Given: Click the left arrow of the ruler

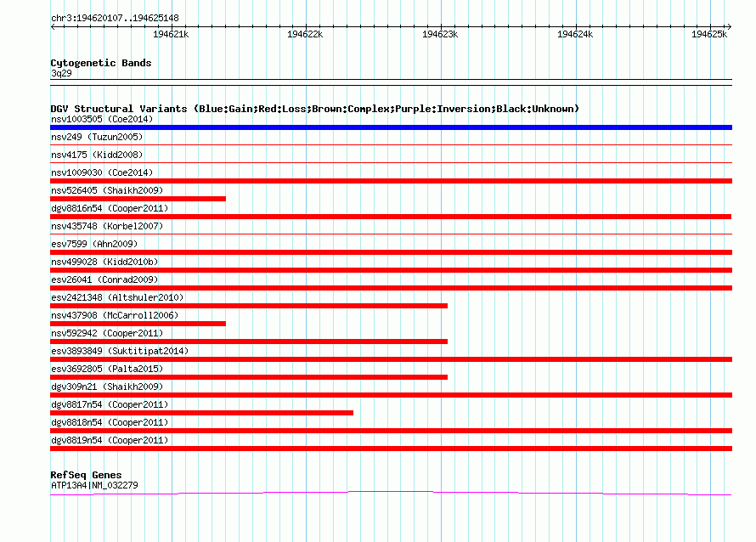Looking at the screenshot, I should point(53,27).
